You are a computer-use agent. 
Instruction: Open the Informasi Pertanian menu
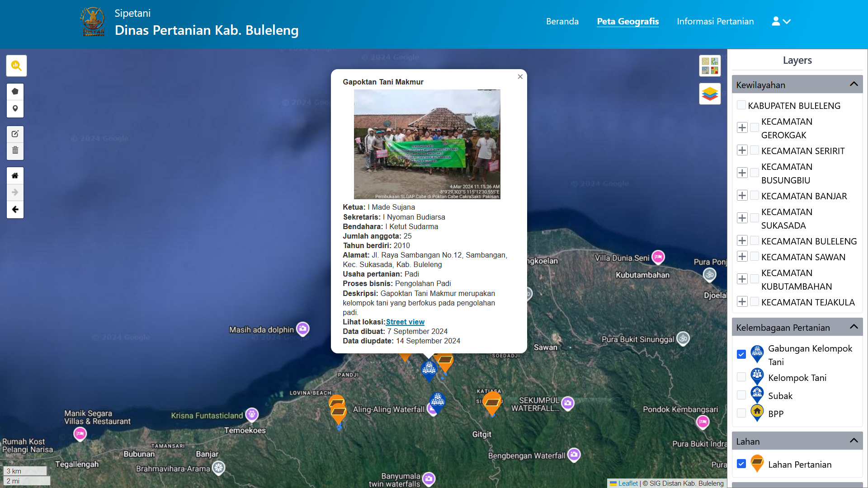point(715,21)
